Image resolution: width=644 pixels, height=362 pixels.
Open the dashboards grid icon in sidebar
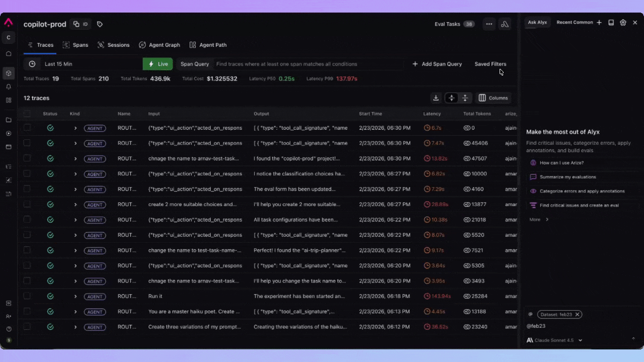tap(9, 100)
